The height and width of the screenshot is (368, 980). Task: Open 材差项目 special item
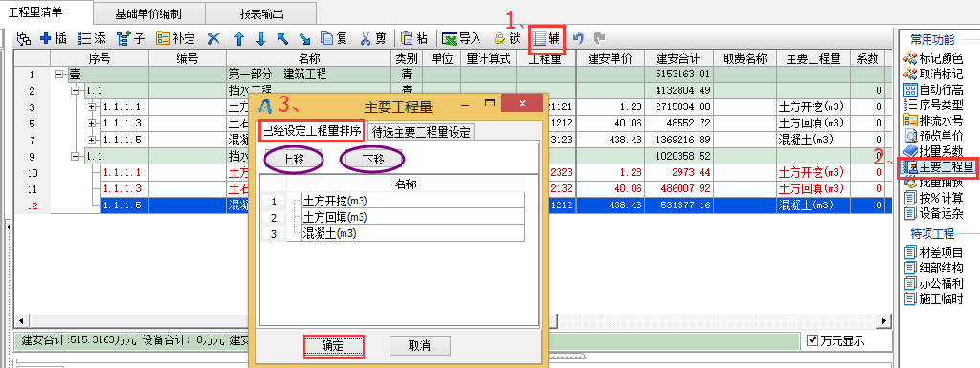coord(934,252)
